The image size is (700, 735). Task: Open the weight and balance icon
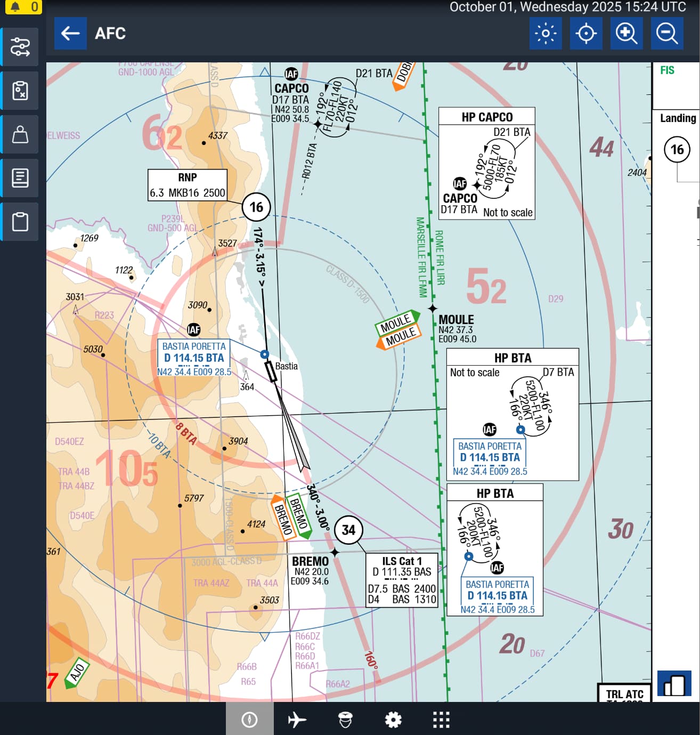click(20, 135)
